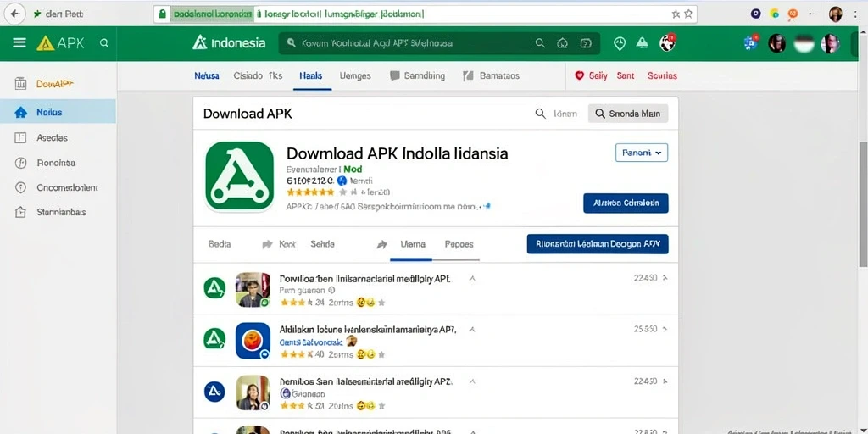Select the Sehde tab
Viewport: 868px width, 434px height.
322,244
